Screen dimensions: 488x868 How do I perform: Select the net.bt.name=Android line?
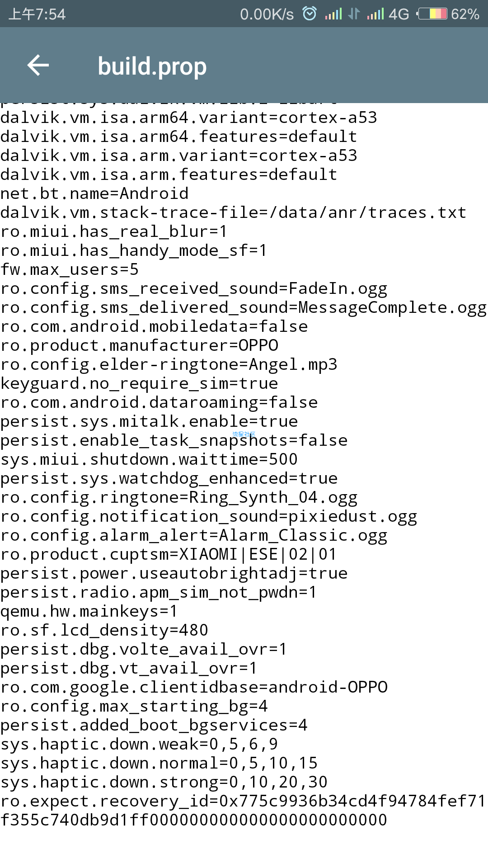[x=94, y=193]
